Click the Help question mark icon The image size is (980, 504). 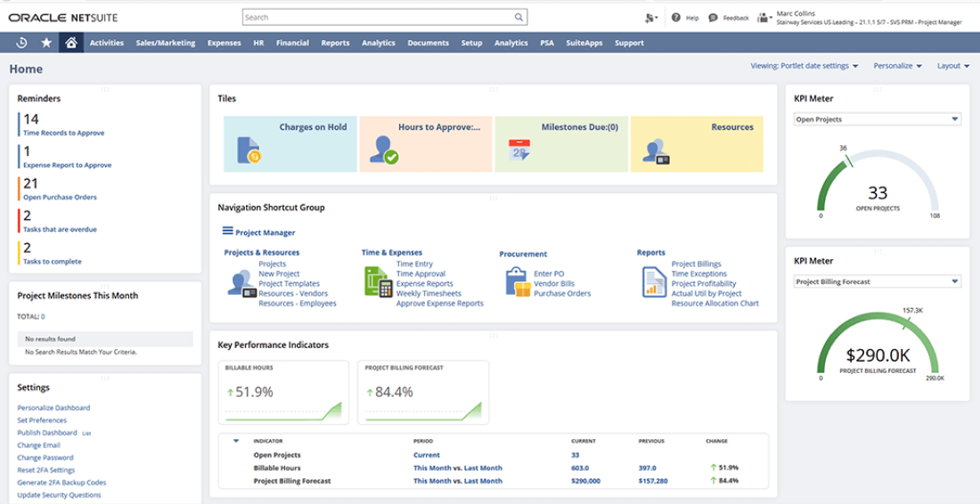(677, 18)
